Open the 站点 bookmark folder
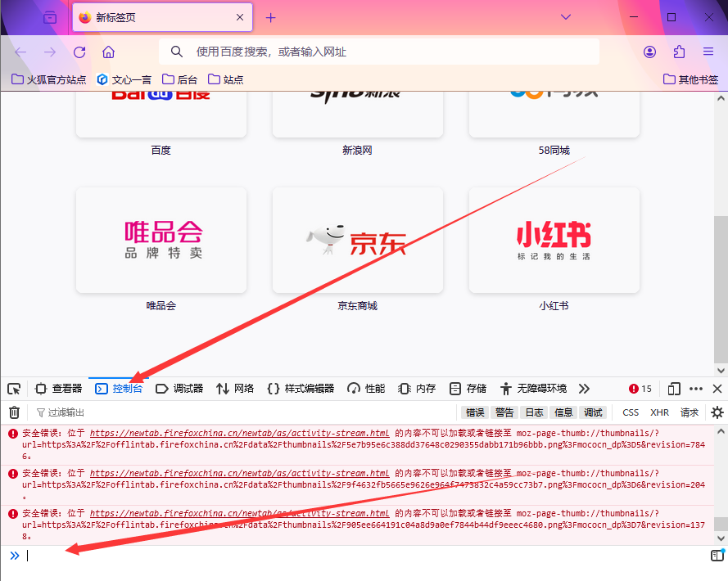Screen dimensions: 728x581 click(226, 79)
